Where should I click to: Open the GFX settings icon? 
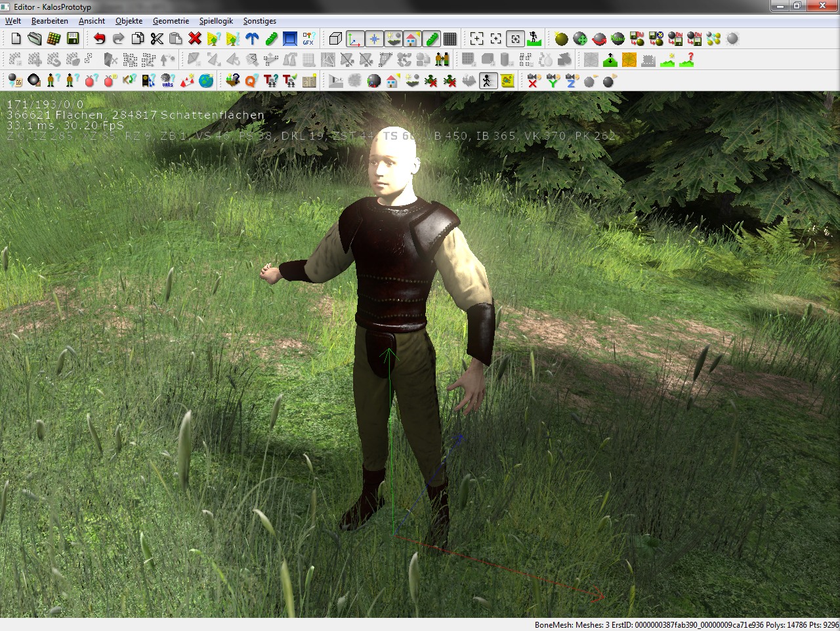pyautogui.click(x=308, y=39)
